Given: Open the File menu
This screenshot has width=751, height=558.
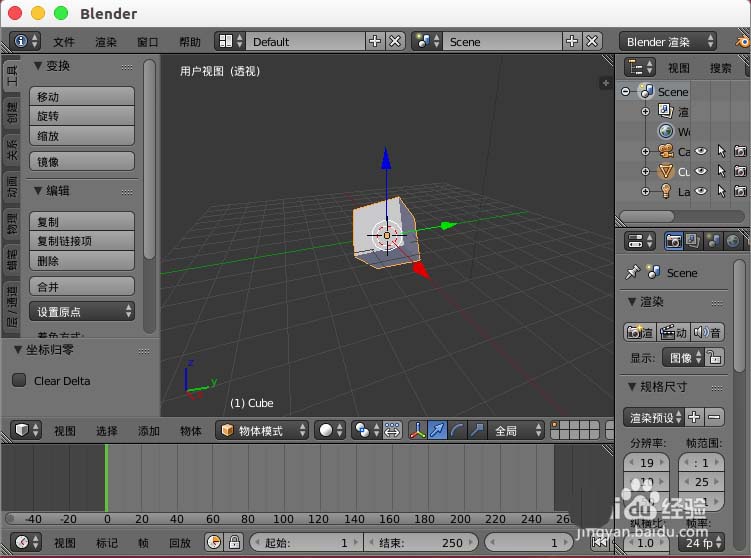Looking at the screenshot, I should pos(64,42).
